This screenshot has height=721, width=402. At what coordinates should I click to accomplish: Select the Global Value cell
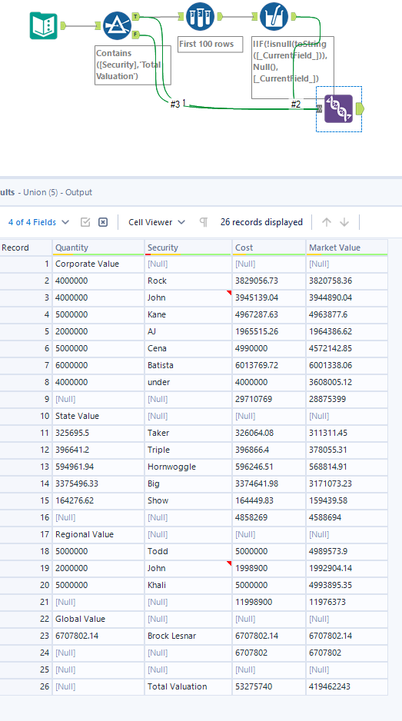pos(98,619)
